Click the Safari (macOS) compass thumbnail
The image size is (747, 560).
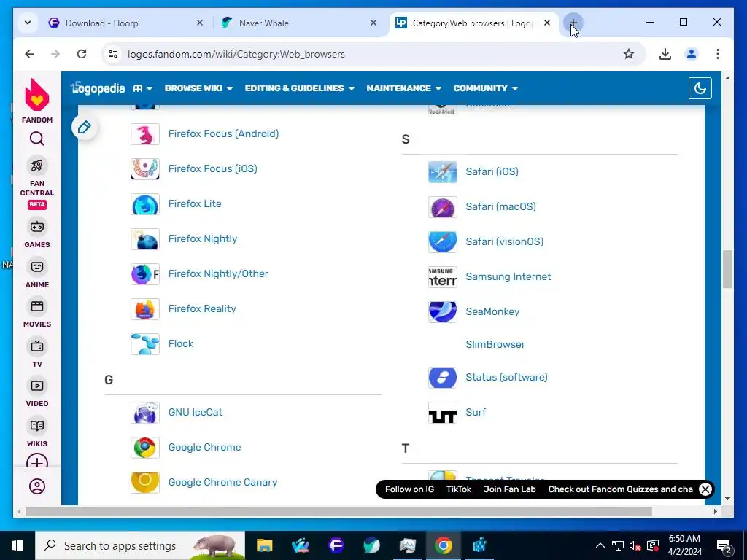442,207
